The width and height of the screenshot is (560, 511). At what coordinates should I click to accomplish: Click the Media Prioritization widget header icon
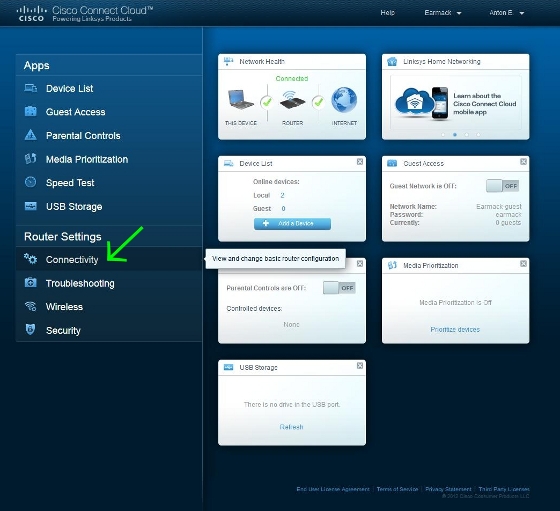click(392, 265)
